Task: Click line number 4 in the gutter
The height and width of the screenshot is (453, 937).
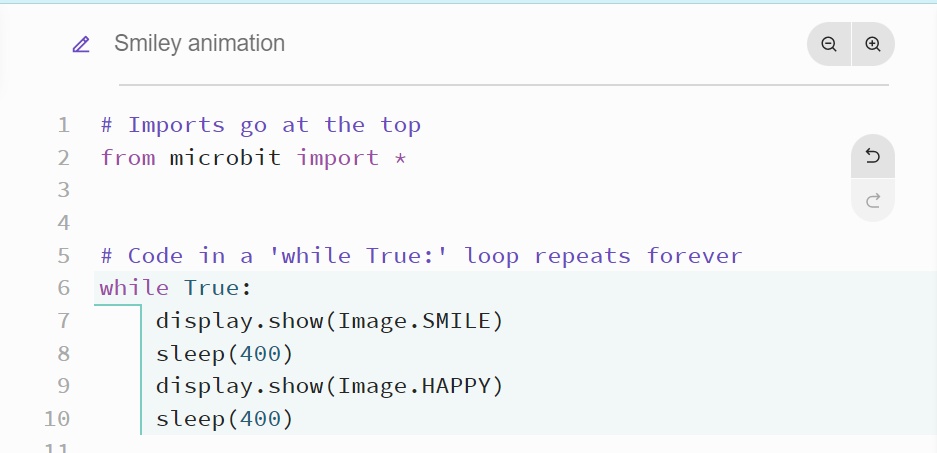Action: (x=64, y=222)
